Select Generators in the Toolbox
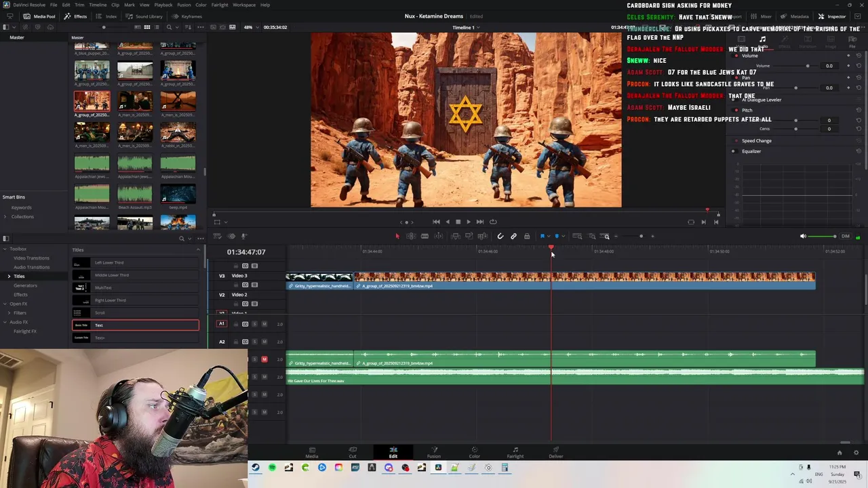The height and width of the screenshot is (488, 868). tap(25, 285)
